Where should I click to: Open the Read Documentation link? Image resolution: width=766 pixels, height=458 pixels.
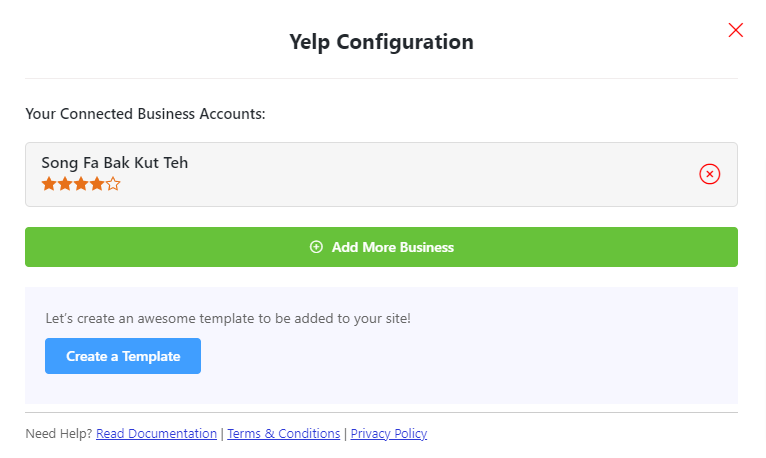(x=156, y=434)
